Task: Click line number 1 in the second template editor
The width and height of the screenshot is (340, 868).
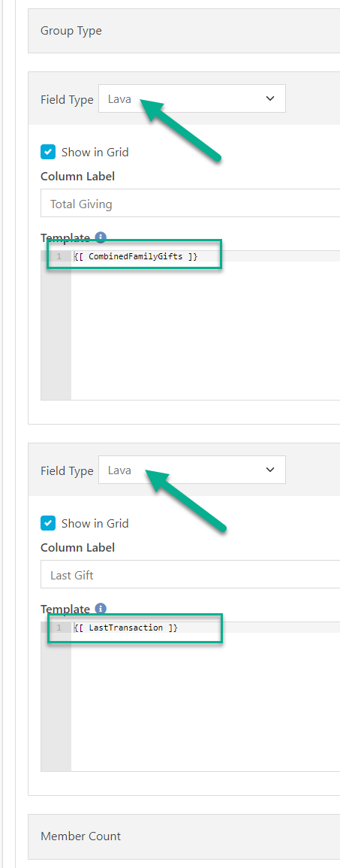Action: pos(59,628)
